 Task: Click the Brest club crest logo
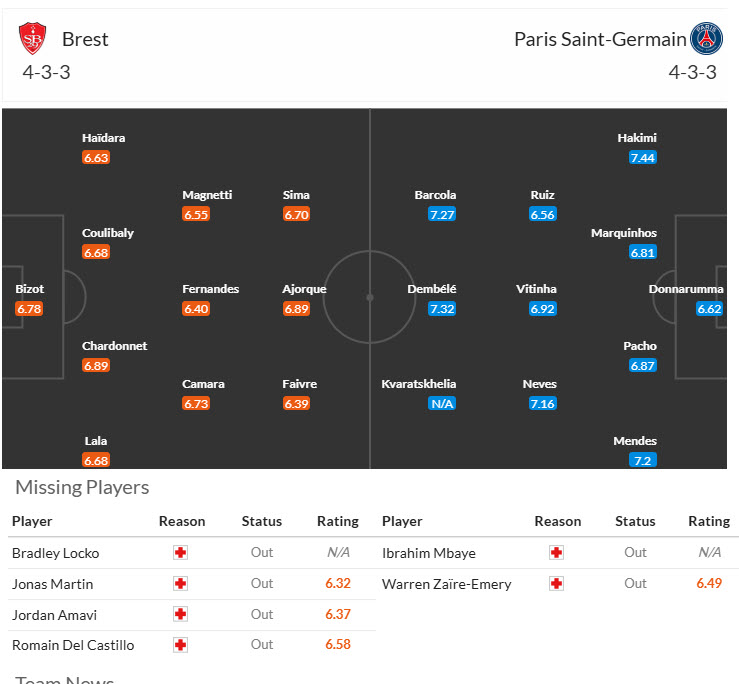pyautogui.click(x=32, y=39)
